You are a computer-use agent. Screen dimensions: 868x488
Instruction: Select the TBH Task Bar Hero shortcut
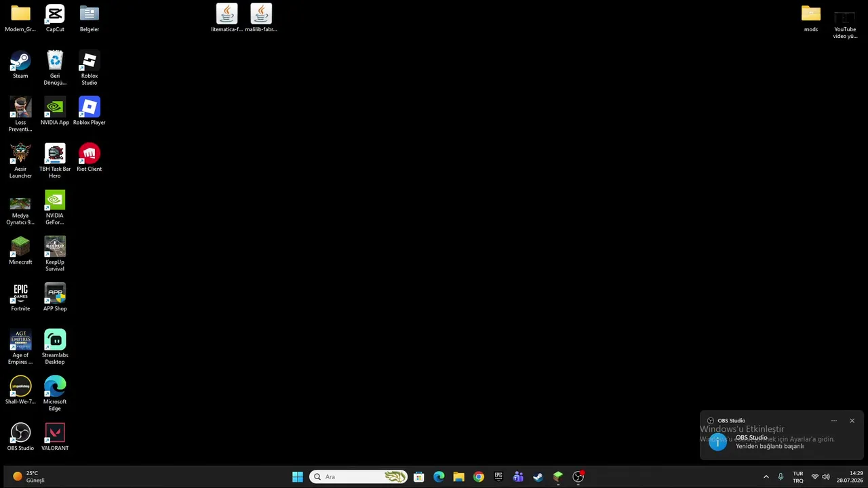coord(55,161)
